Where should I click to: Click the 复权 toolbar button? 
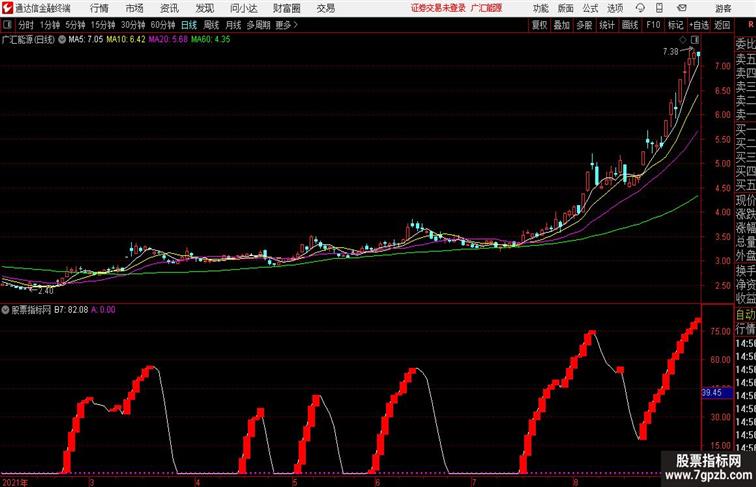pyautogui.click(x=539, y=25)
